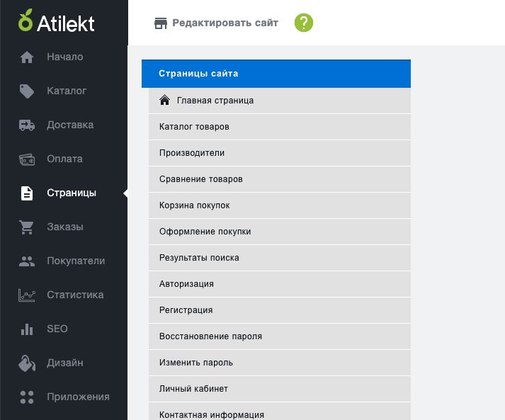Click the Страницы сайта blue header
Screen dimensions: 505x420
coord(276,74)
